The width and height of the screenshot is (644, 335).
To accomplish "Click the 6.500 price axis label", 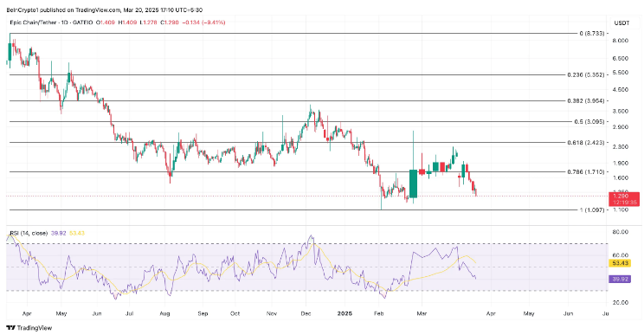I will tap(620, 58).
